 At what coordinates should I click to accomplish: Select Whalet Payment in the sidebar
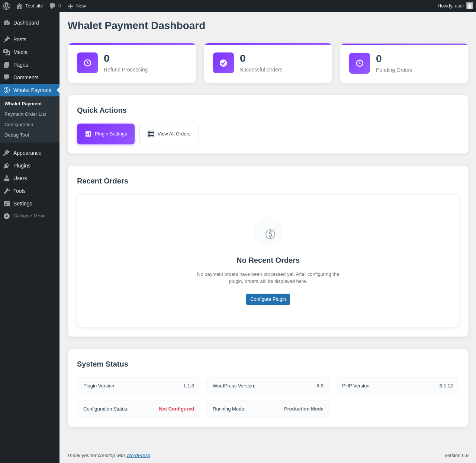click(30, 90)
